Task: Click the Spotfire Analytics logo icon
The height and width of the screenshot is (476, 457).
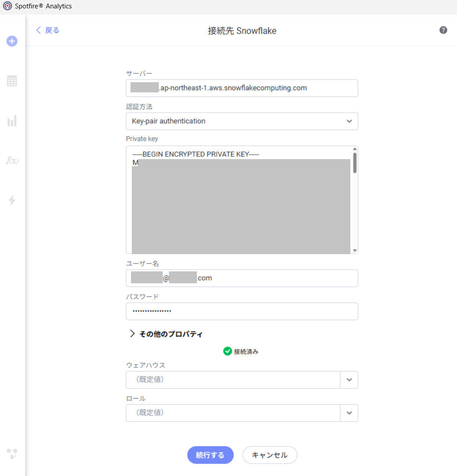Action: pos(7,6)
